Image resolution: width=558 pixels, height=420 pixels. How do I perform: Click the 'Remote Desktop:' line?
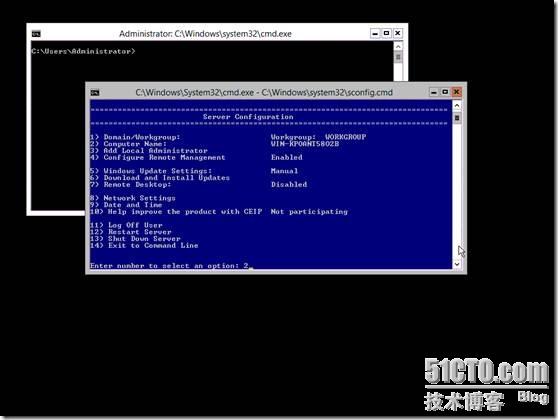point(131,184)
